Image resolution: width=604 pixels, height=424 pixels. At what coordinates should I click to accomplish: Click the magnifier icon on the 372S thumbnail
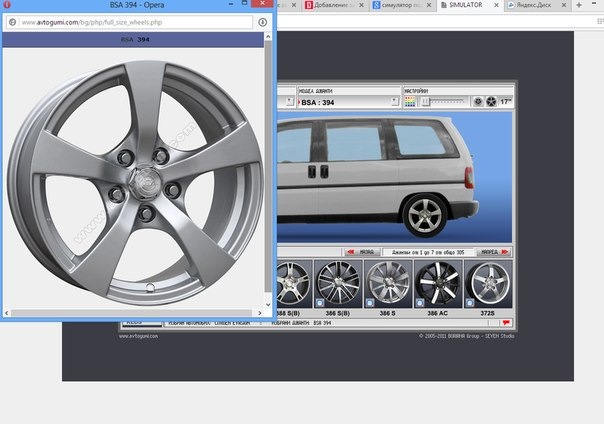[470, 303]
